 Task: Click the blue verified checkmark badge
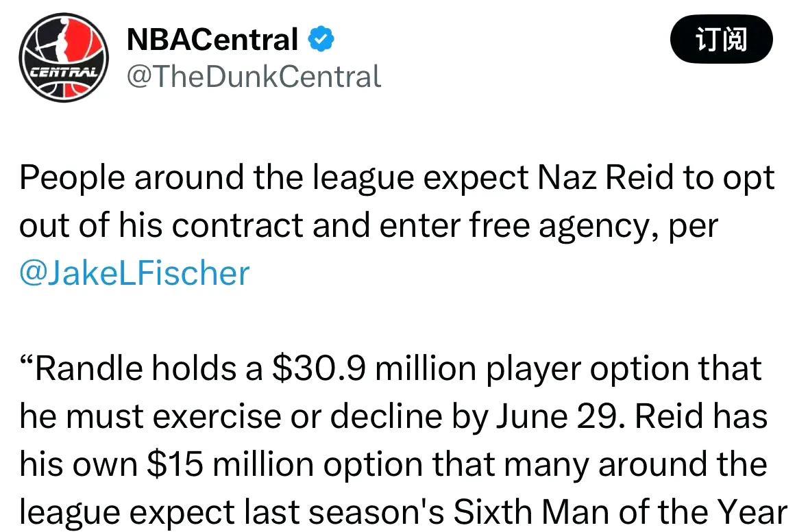321,38
